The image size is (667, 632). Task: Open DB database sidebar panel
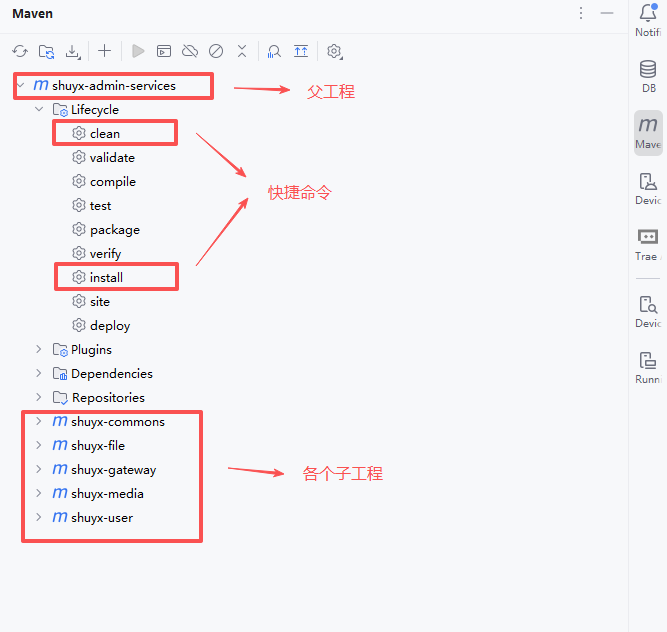point(648,77)
